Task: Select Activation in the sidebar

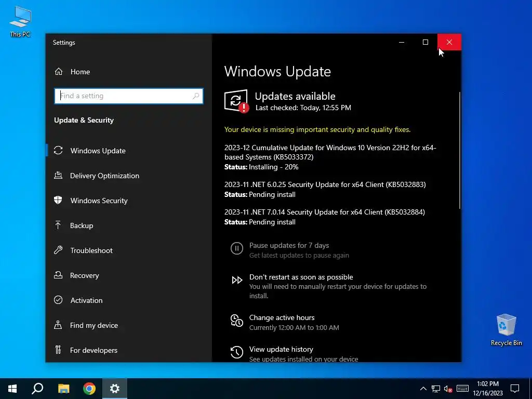Action: tap(129, 300)
